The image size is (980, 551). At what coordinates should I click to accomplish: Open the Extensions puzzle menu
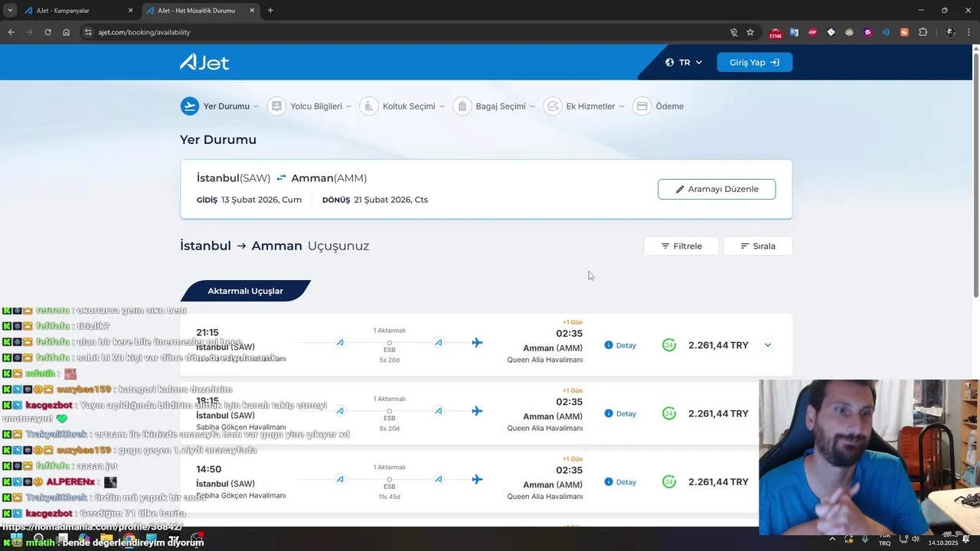pos(923,32)
